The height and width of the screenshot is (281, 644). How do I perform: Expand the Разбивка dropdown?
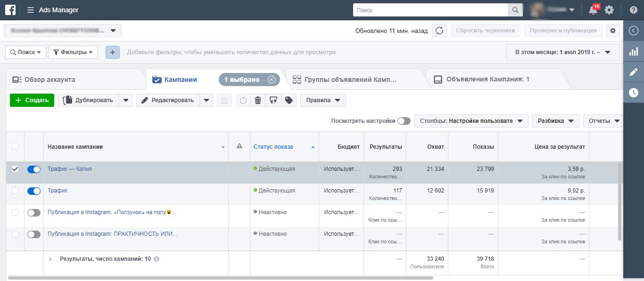tap(555, 121)
